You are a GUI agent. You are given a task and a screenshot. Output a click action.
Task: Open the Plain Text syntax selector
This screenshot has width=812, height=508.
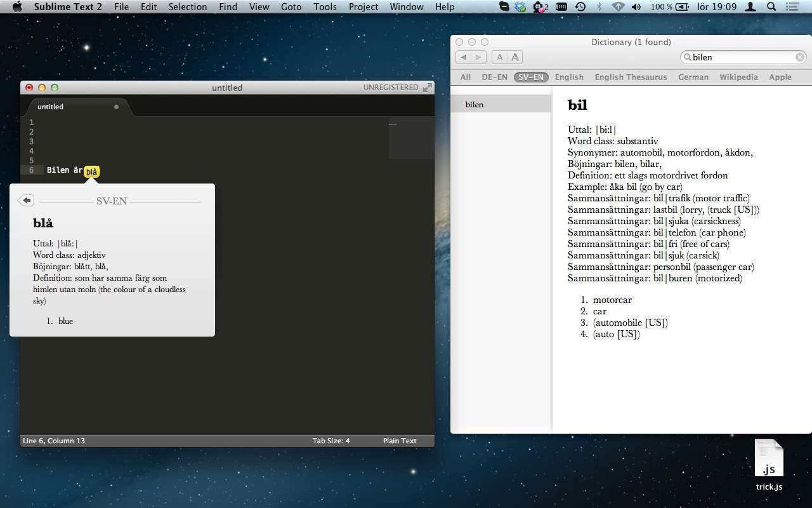click(400, 441)
